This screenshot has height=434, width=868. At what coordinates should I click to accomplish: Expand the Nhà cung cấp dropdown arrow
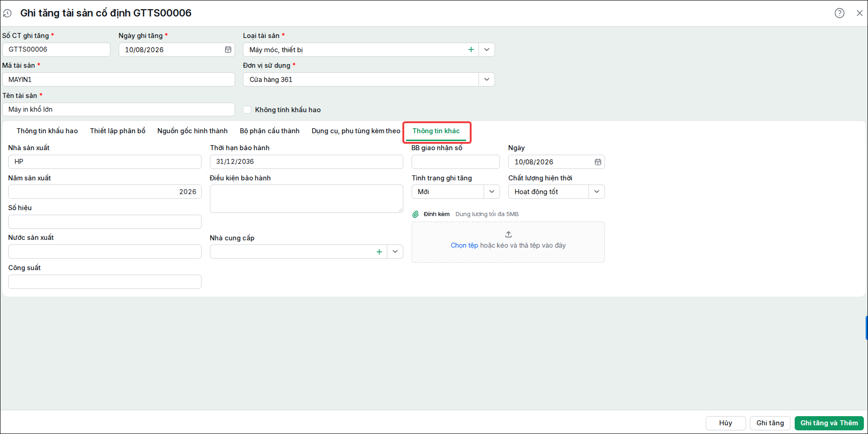395,251
